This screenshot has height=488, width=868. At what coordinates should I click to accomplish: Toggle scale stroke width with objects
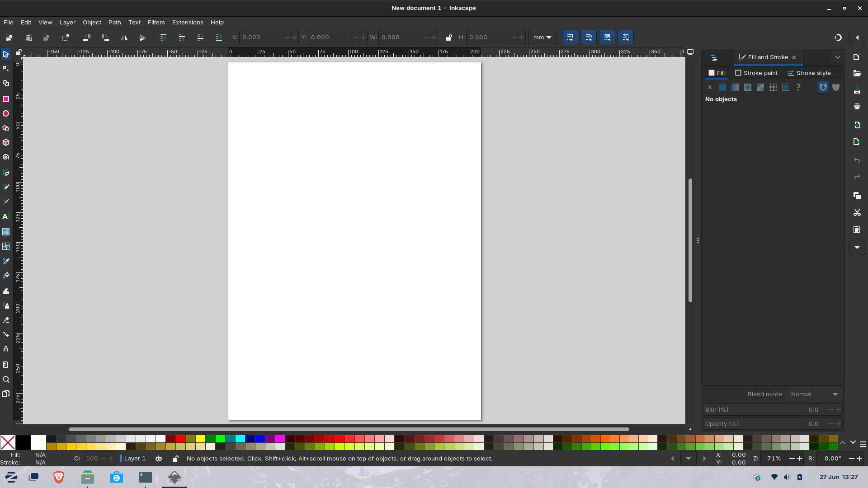tap(570, 38)
